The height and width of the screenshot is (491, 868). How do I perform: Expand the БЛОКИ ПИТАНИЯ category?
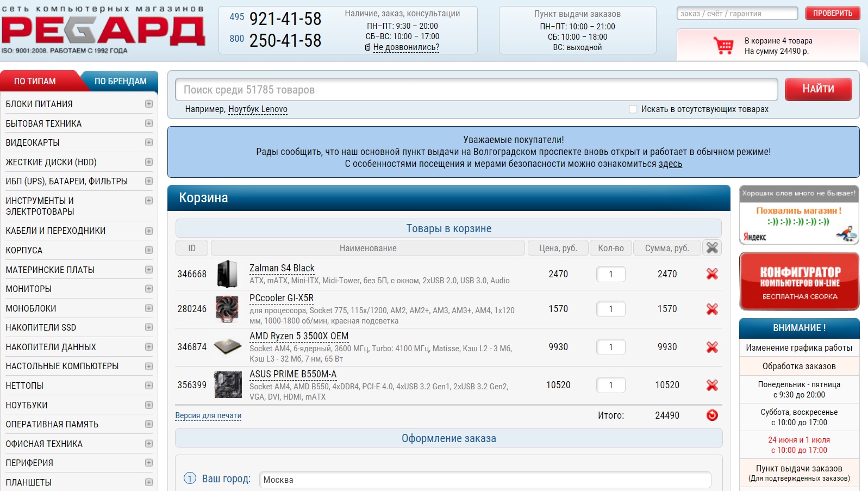tap(149, 104)
